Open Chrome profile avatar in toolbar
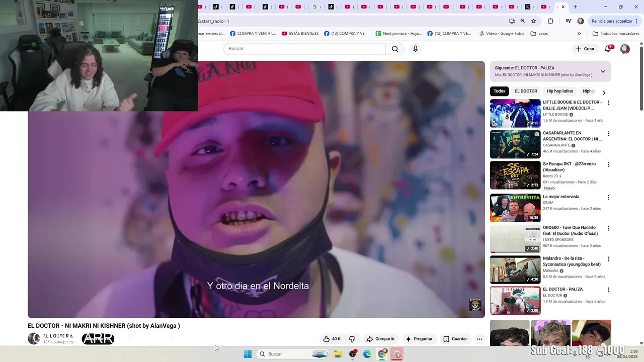 [x=581, y=21]
